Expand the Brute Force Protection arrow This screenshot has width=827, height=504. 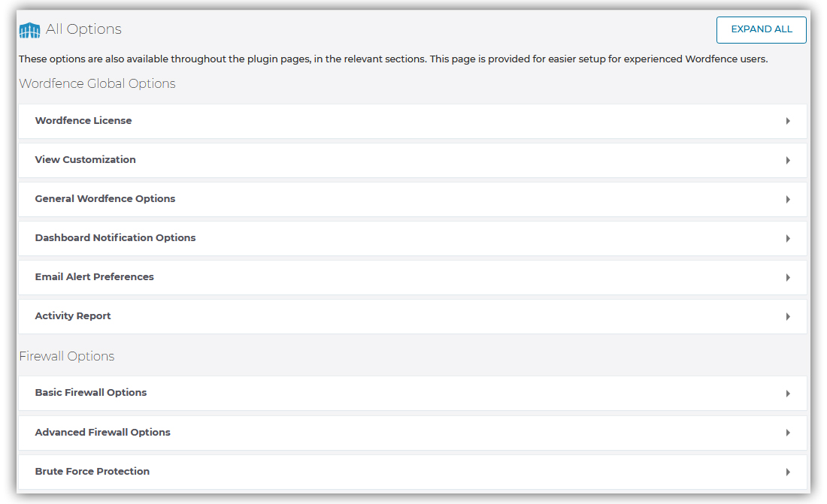(x=788, y=472)
